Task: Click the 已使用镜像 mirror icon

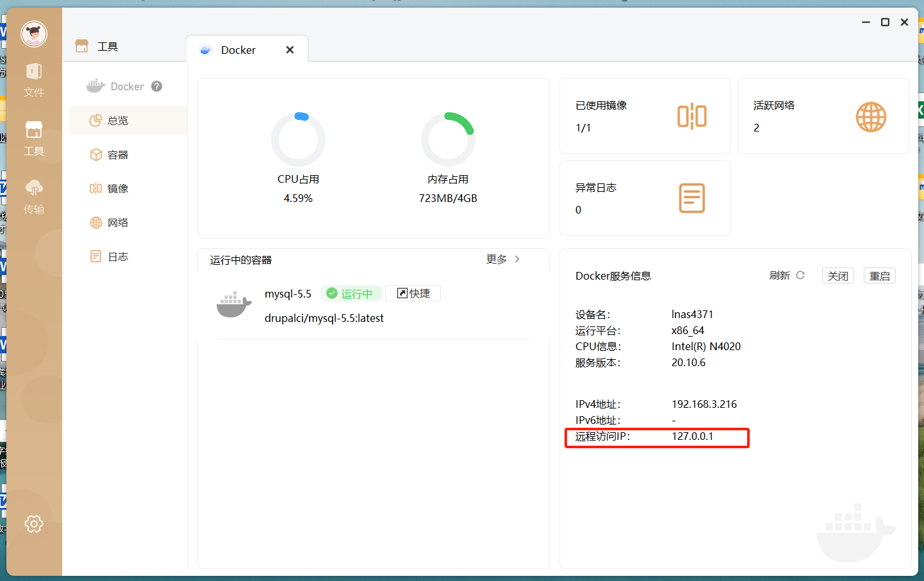Action: [692, 117]
